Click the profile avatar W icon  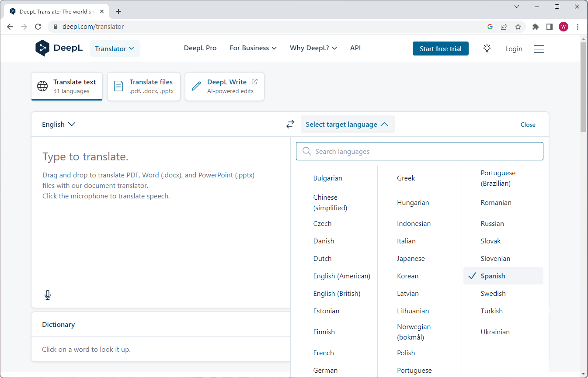[564, 27]
